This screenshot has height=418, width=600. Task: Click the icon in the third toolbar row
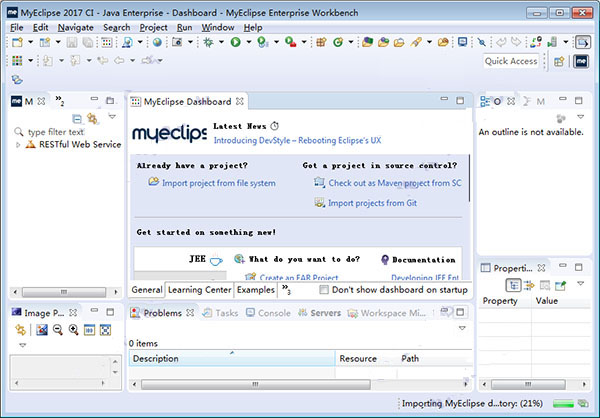pos(17,80)
